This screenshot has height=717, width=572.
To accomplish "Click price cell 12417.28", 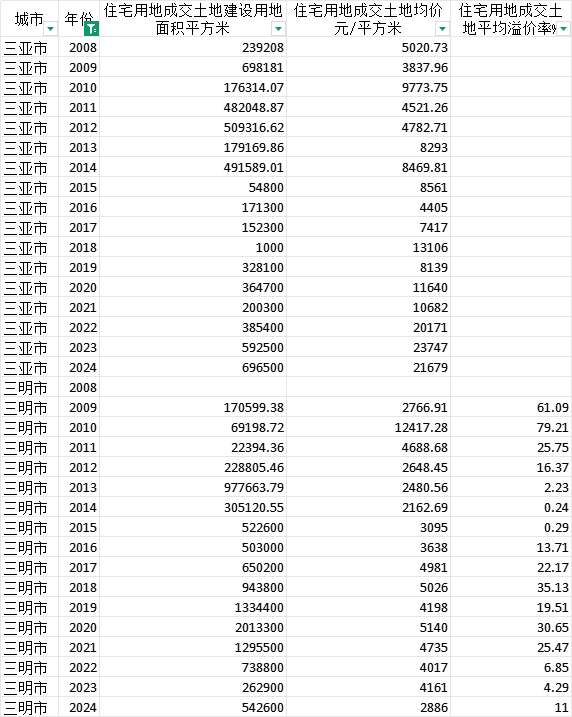I will coord(369,428).
